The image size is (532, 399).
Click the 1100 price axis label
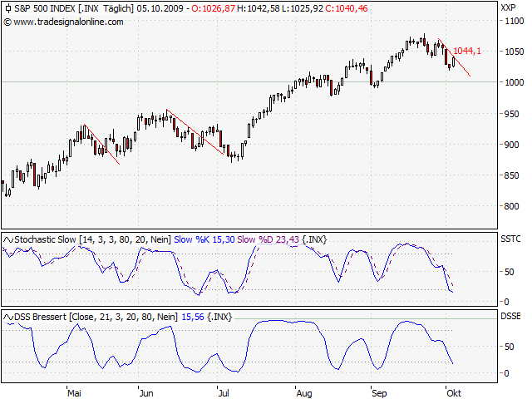point(515,21)
